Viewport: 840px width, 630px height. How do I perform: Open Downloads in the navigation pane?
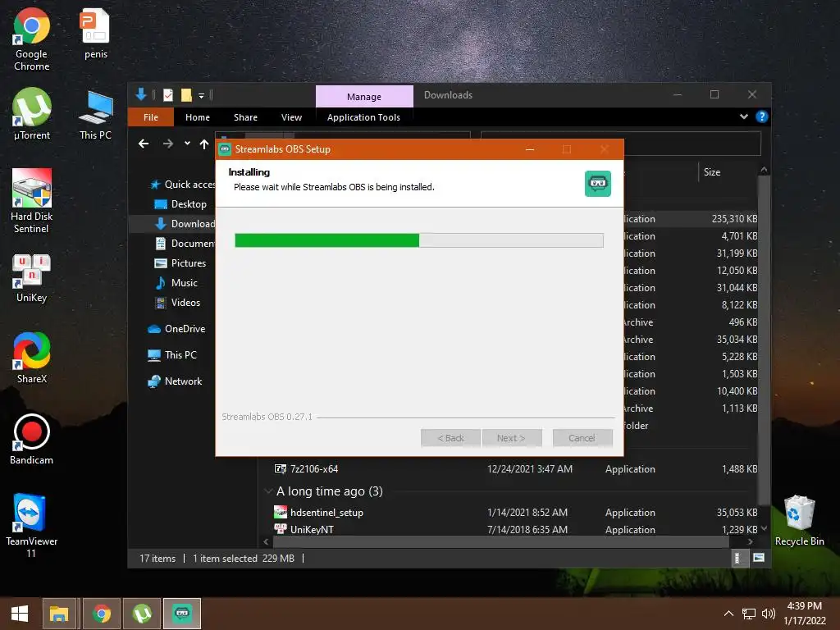click(185, 224)
